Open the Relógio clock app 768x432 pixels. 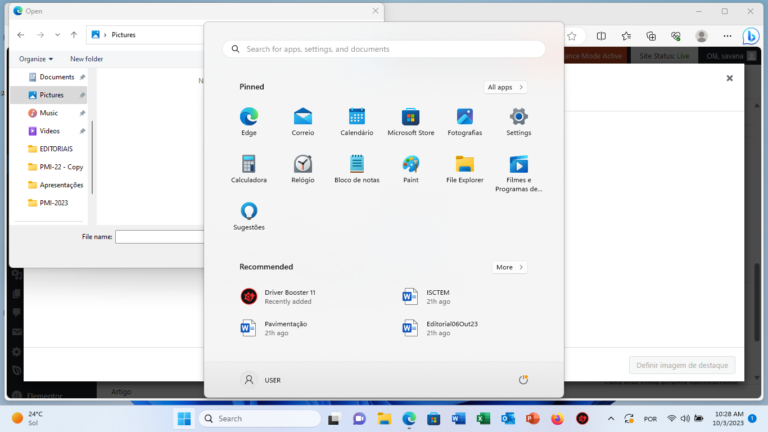pyautogui.click(x=303, y=168)
